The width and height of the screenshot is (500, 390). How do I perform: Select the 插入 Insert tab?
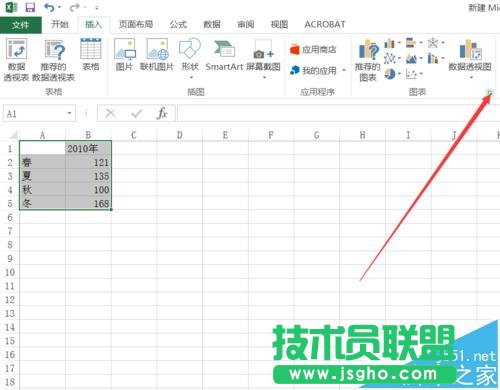(x=93, y=24)
